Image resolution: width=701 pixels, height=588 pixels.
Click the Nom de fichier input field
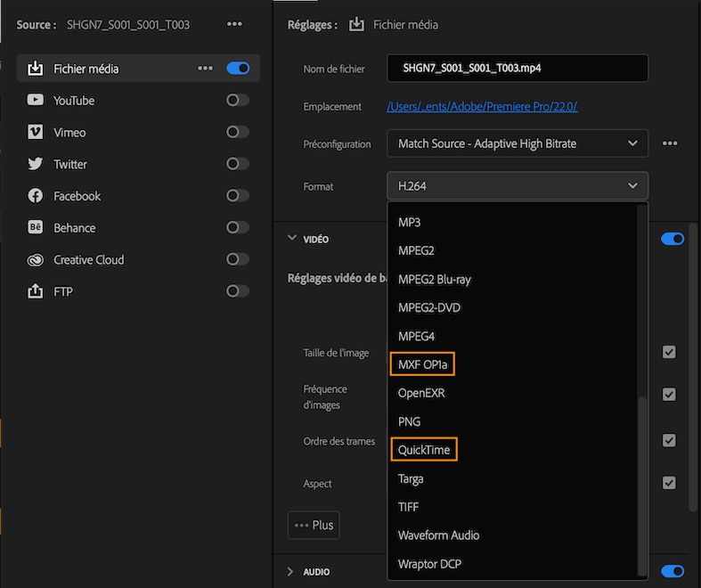[x=517, y=68]
